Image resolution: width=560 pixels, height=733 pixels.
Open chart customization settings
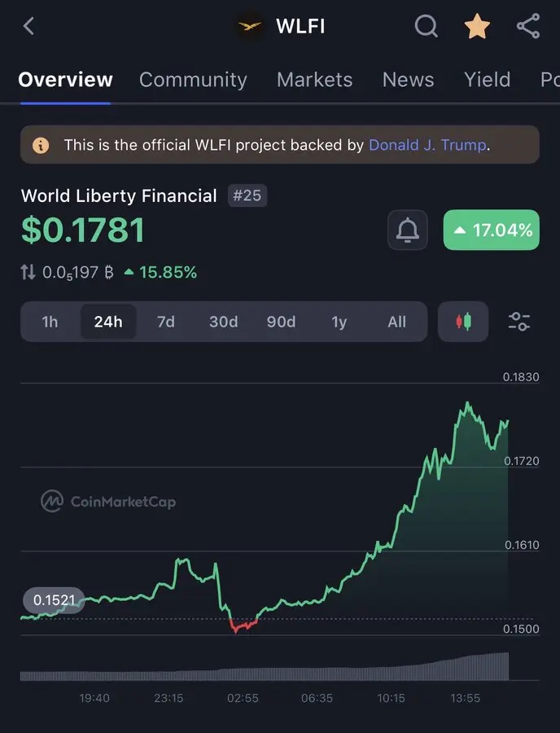[x=518, y=321]
